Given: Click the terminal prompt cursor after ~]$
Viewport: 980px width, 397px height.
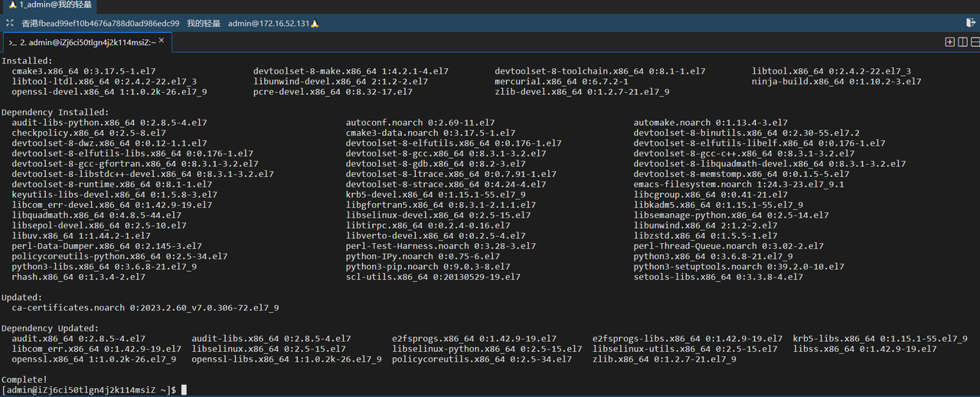Looking at the screenshot, I should 184,390.
